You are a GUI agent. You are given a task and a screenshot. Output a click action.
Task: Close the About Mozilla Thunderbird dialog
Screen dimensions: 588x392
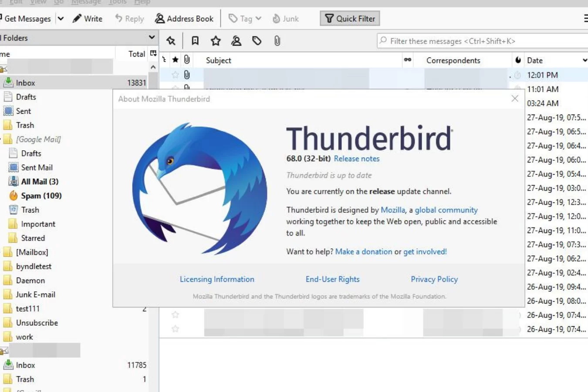click(x=514, y=98)
